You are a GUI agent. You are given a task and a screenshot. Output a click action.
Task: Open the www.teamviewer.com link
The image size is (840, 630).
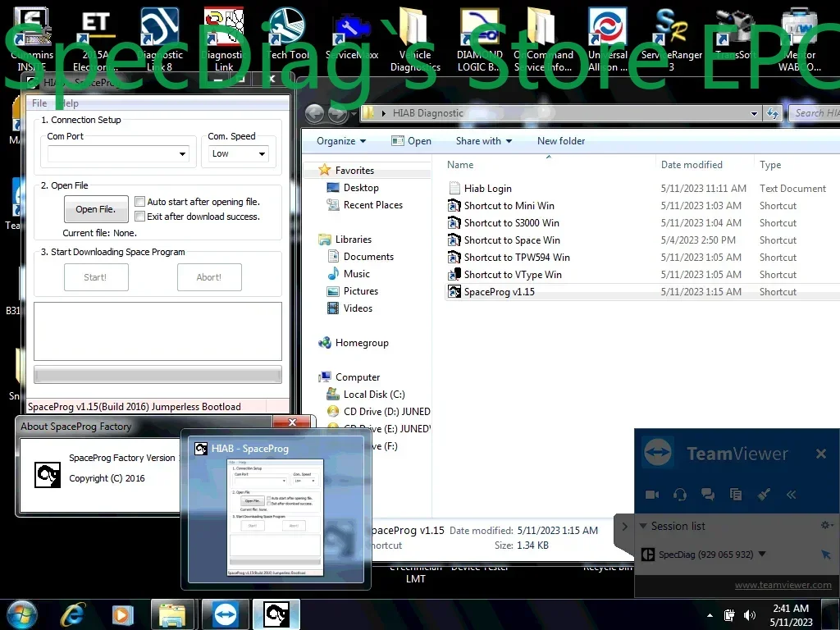click(783, 585)
